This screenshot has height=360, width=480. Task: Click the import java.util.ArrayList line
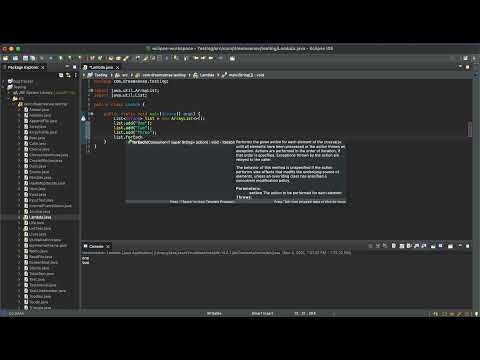coord(127,90)
